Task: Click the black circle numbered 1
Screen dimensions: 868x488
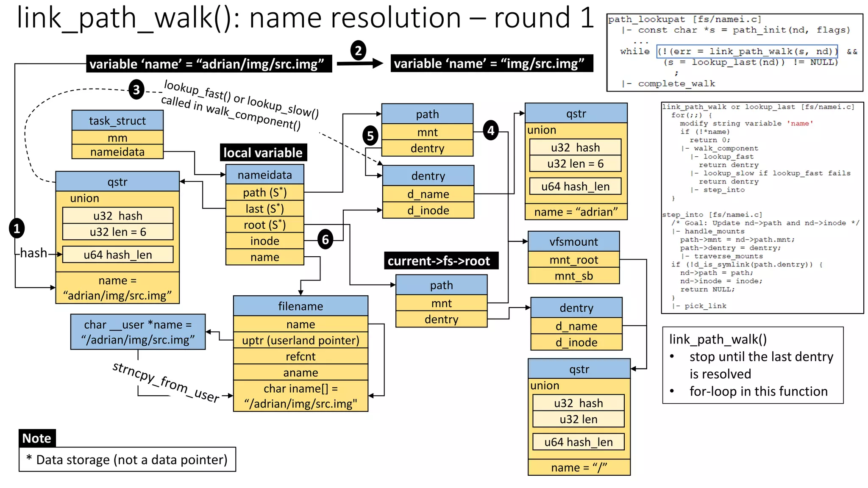Action: point(17,229)
